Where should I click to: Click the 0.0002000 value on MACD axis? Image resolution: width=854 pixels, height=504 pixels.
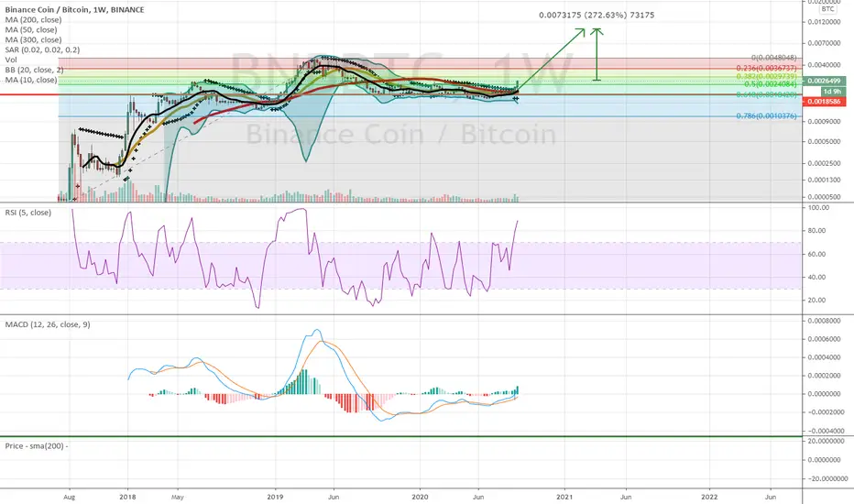(x=825, y=376)
